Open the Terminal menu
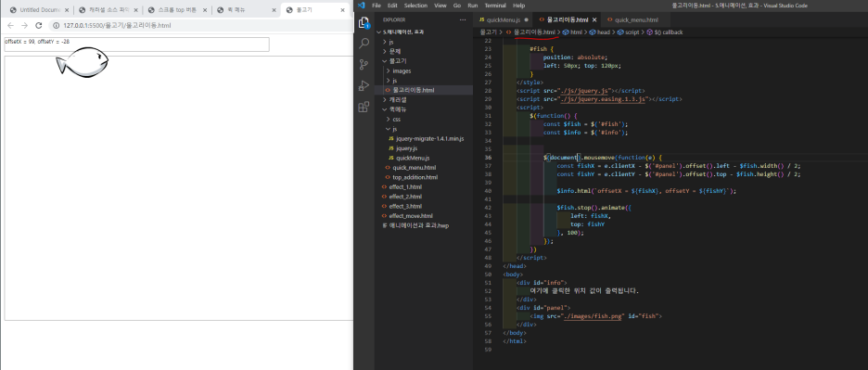868x370 pixels. [x=495, y=5]
